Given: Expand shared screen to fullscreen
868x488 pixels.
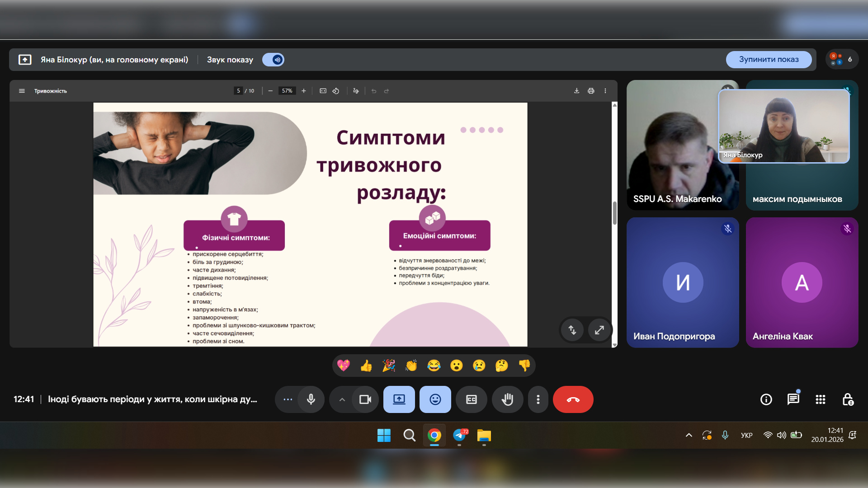Looking at the screenshot, I should [x=599, y=330].
